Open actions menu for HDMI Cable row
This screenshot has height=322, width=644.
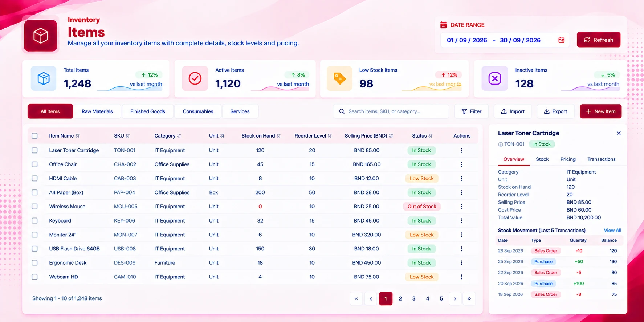[461, 179]
